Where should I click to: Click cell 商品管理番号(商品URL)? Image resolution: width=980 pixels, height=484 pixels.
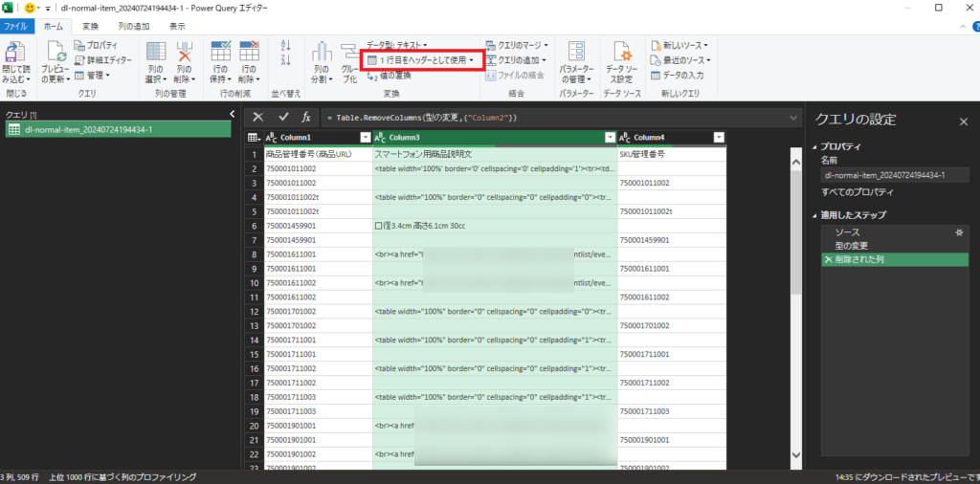tap(318, 154)
